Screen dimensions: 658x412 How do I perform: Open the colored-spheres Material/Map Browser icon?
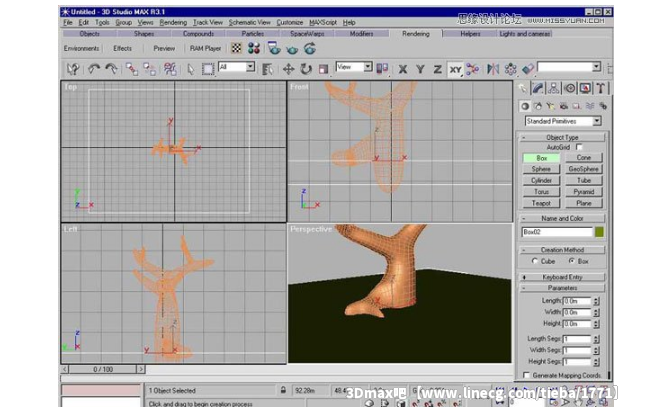pos(254,48)
